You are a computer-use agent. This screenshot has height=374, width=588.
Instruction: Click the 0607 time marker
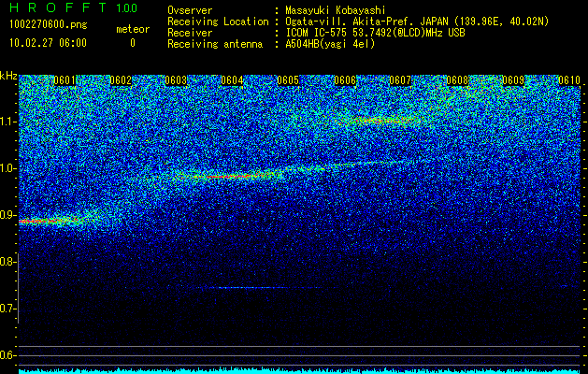pyautogui.click(x=400, y=80)
